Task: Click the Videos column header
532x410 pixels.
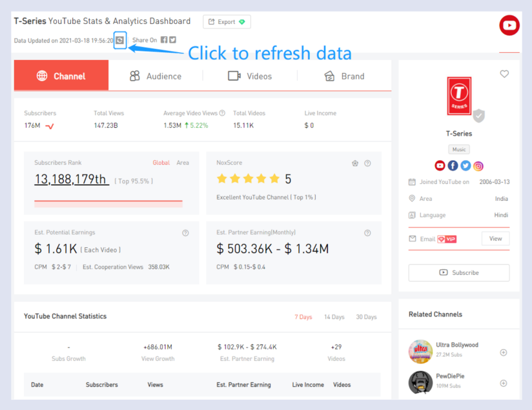Action: pyautogui.click(x=342, y=385)
